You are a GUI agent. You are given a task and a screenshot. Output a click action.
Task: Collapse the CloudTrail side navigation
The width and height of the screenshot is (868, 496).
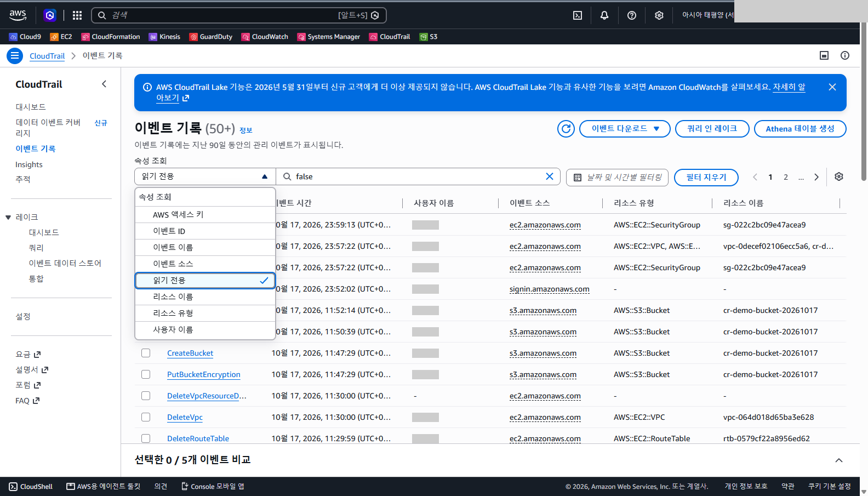(104, 84)
